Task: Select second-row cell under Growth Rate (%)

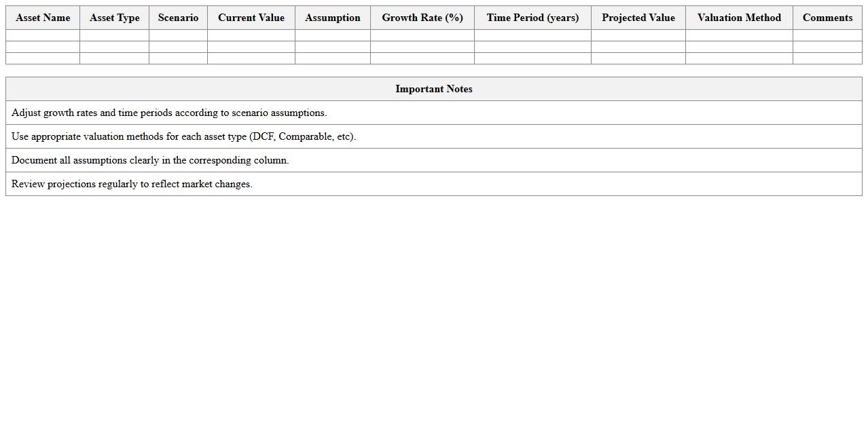Action: click(422, 47)
